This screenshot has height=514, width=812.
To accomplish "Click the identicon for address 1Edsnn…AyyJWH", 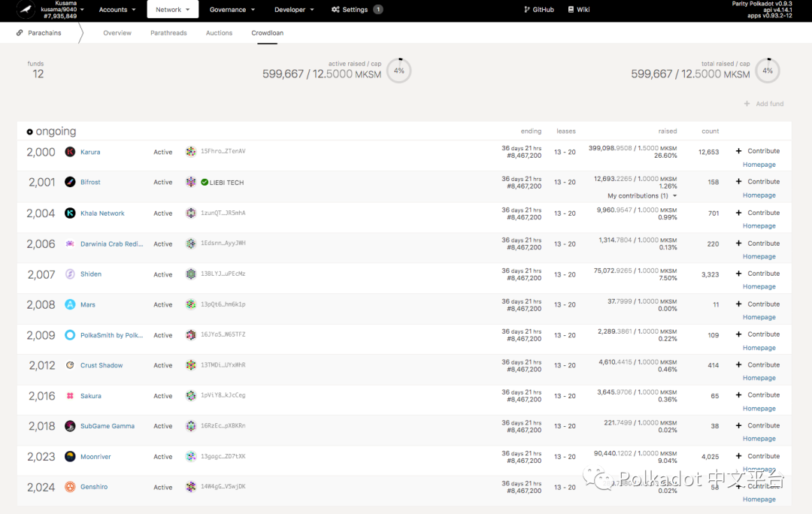I will click(191, 243).
